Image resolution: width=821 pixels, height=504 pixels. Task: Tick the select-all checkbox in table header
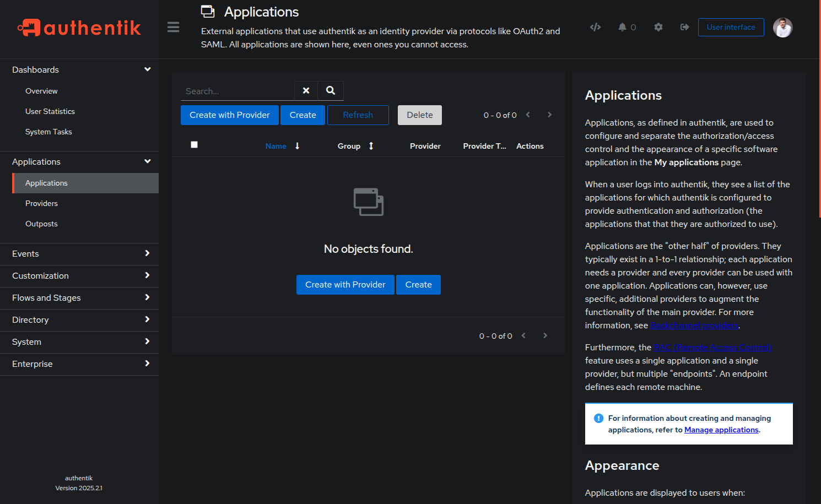pyautogui.click(x=194, y=145)
